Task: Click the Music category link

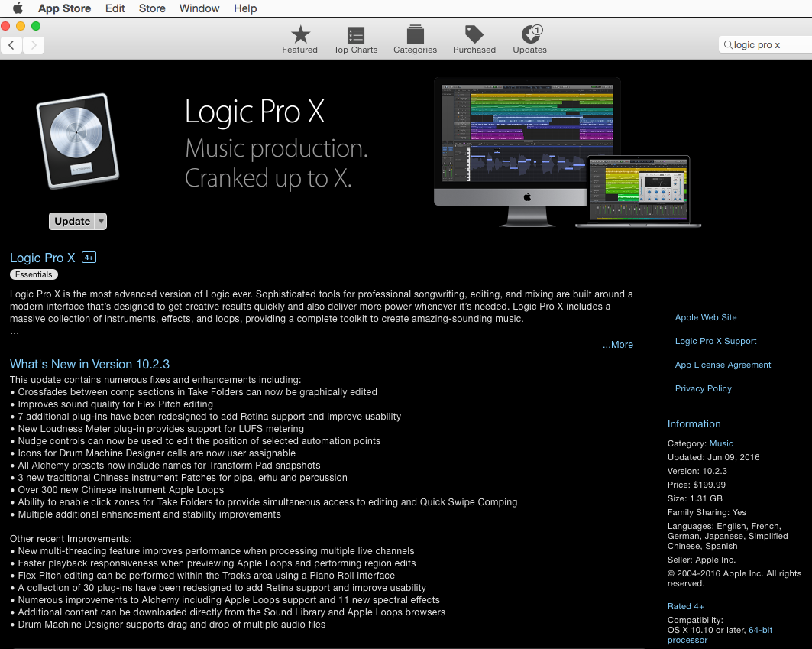Action: click(721, 443)
